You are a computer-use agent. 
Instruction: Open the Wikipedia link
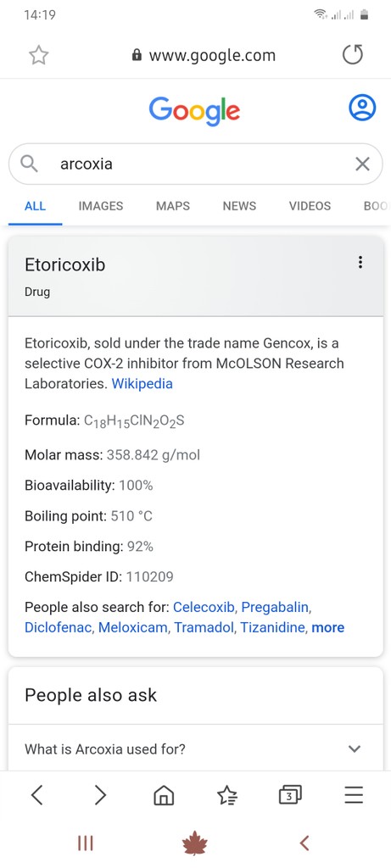click(x=142, y=384)
